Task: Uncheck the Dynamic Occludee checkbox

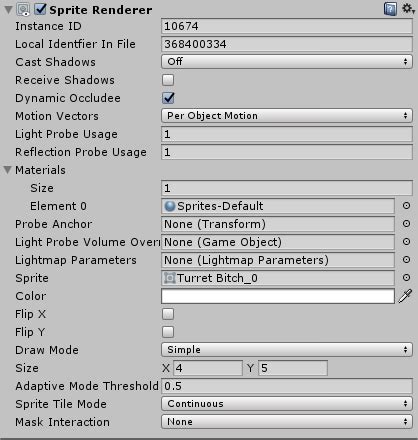Action: point(168,98)
